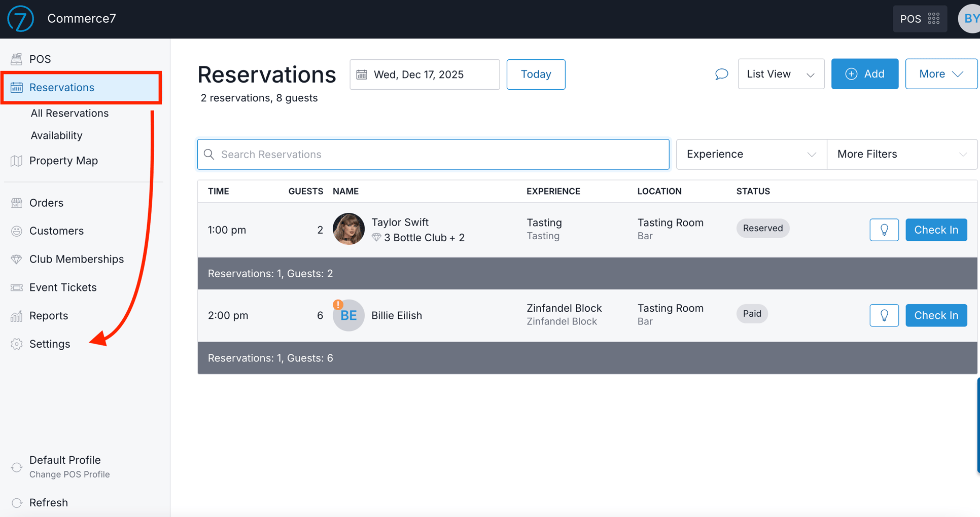Click the 3 Bottle Club + 2 label
This screenshot has height=517, width=980.
pyautogui.click(x=424, y=238)
